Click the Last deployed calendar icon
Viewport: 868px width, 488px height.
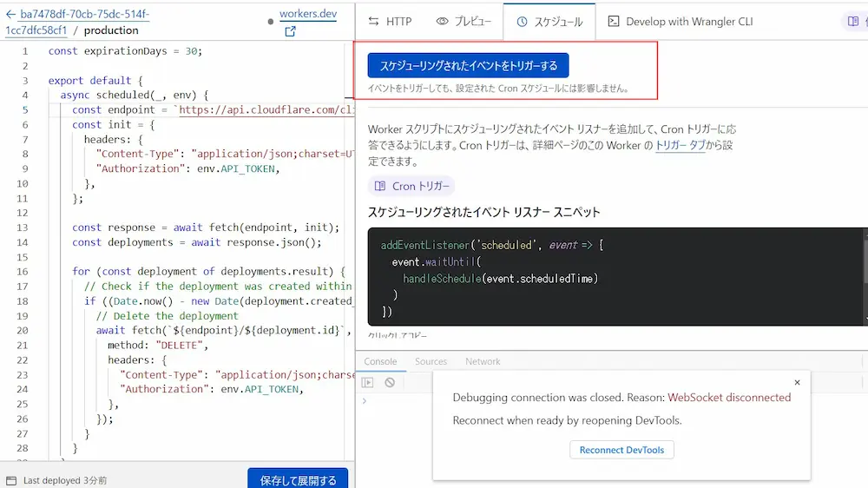point(10,480)
